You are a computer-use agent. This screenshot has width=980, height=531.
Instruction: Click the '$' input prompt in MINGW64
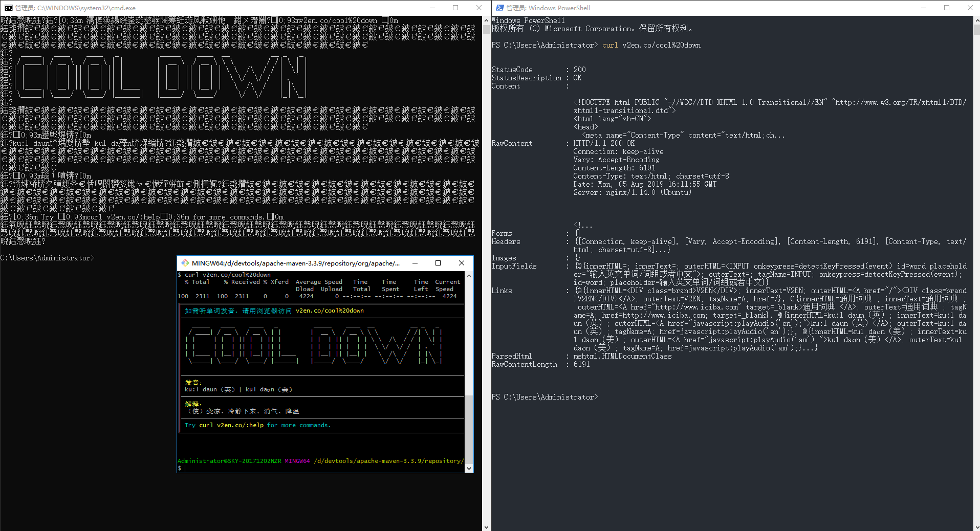point(180,468)
